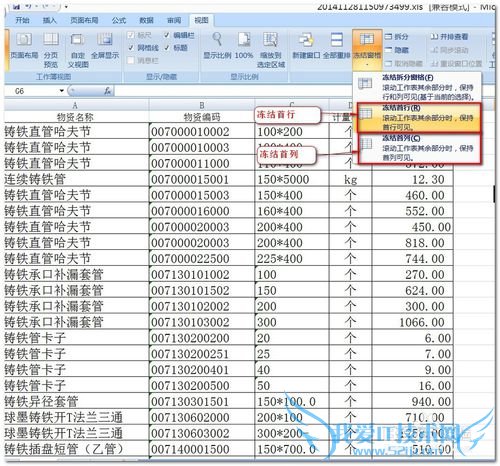This screenshot has height=466, width=500.
Task: Choose Freeze Panes (冻结拆分窗格) menu option
Action: [417, 87]
